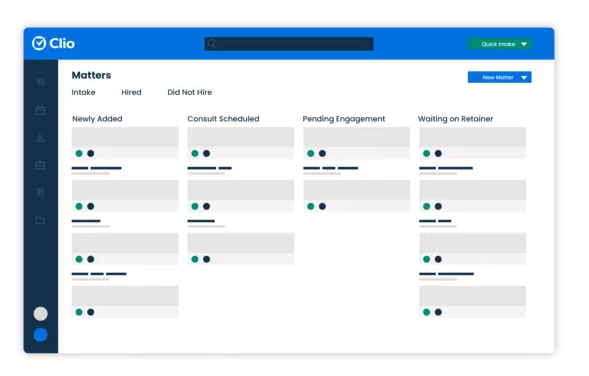Image resolution: width=589 pixels, height=376 pixels.
Task: Click green dot on first Waiting on Retainer card
Action: coord(426,153)
